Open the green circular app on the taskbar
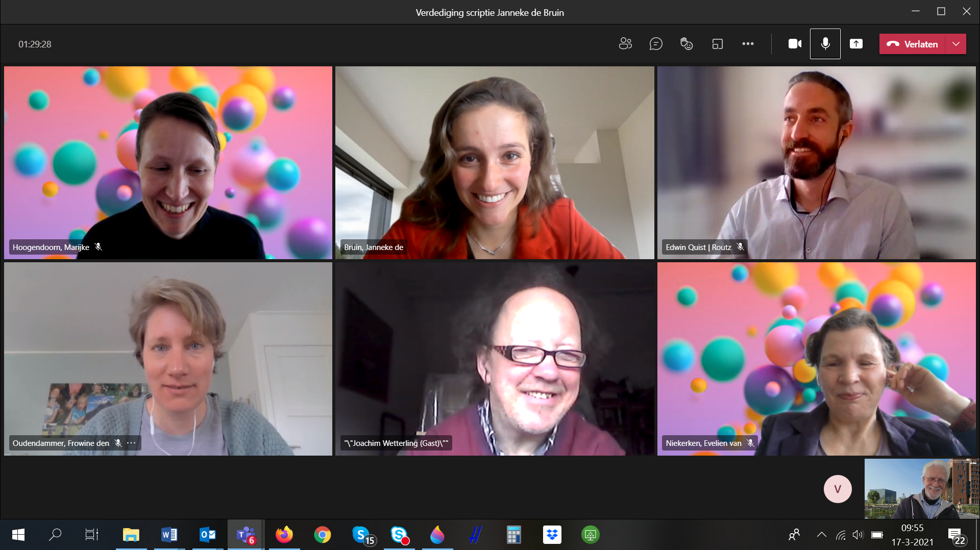 [x=591, y=534]
